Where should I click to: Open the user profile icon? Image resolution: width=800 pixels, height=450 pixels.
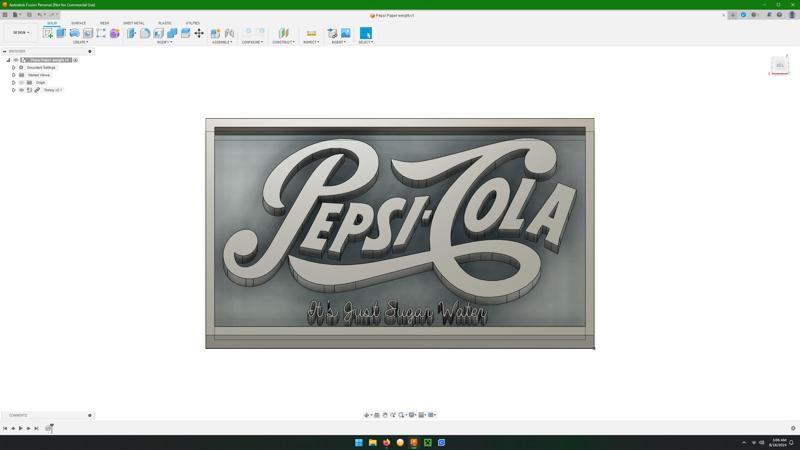[x=792, y=15]
